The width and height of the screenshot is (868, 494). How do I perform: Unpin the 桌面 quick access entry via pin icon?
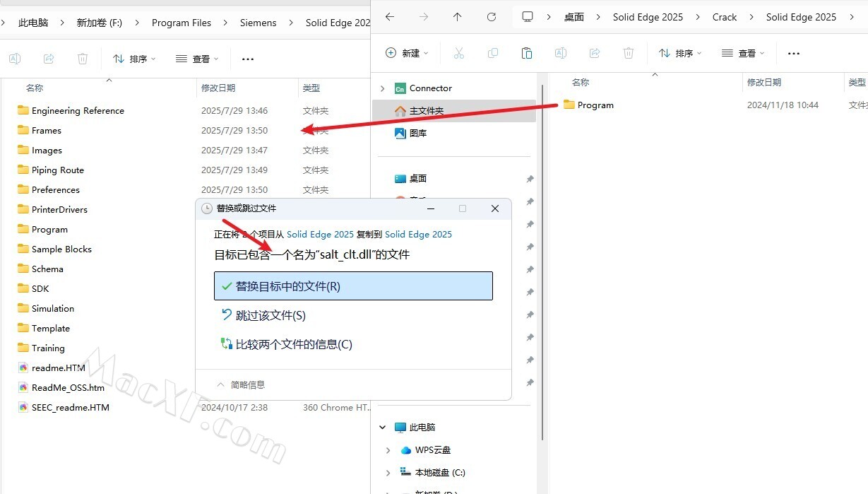[x=530, y=179]
